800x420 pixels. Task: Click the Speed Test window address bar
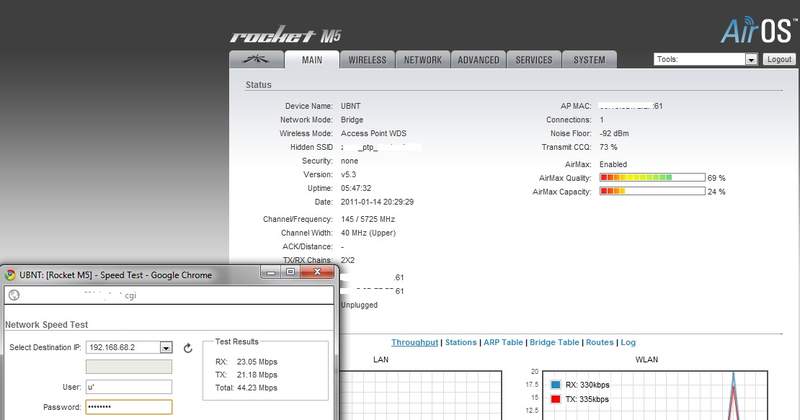coord(169,295)
